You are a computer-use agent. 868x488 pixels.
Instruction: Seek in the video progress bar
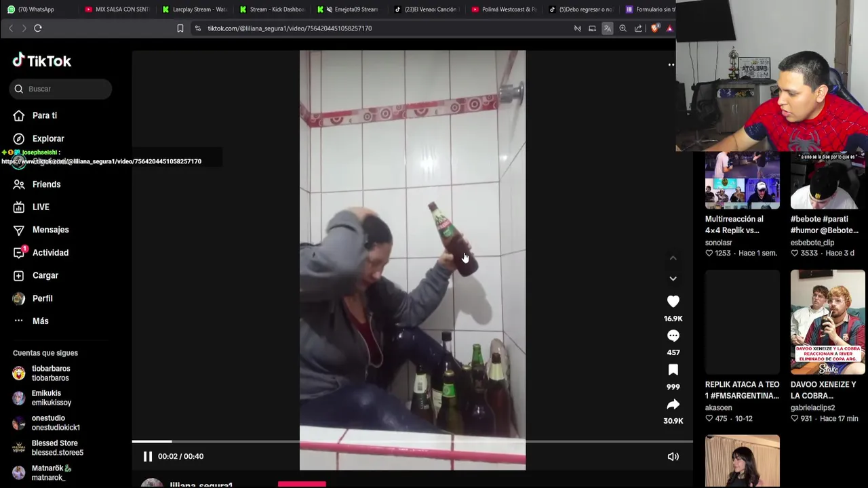tap(412, 441)
